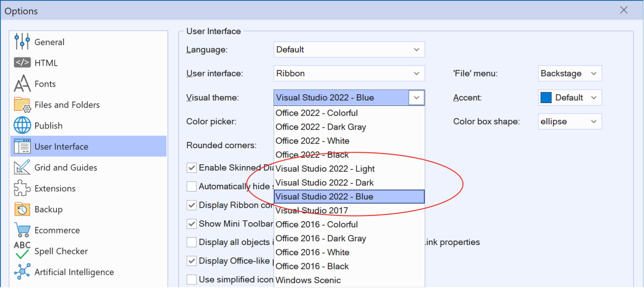Screen dimensions: 644x289
Task: Open the Ecommerce shopping cart icon
Action: [x=22, y=230]
